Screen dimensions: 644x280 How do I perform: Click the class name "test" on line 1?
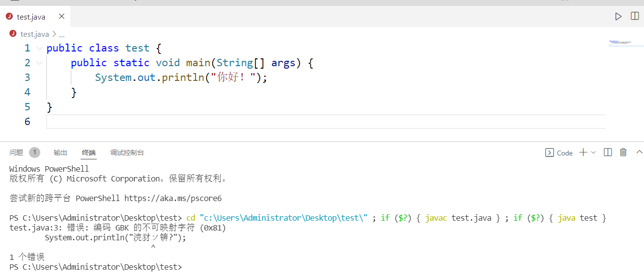click(x=137, y=48)
